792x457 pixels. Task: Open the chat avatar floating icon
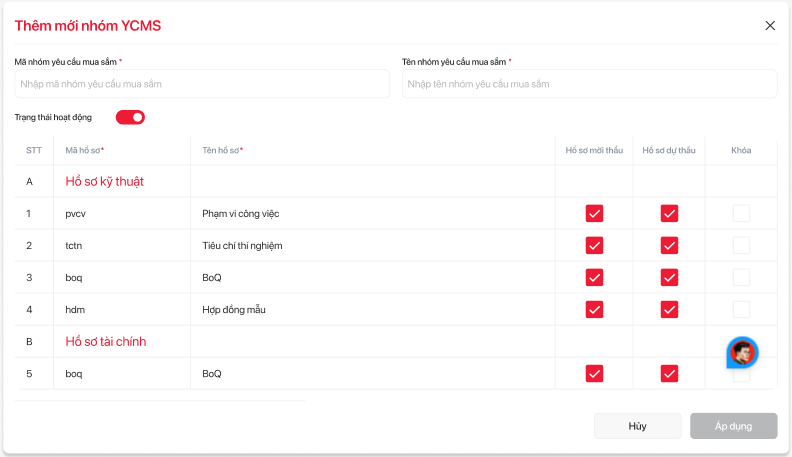[742, 353]
